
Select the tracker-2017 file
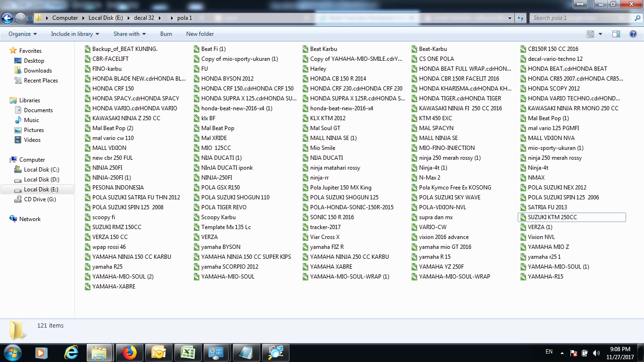coord(322,227)
